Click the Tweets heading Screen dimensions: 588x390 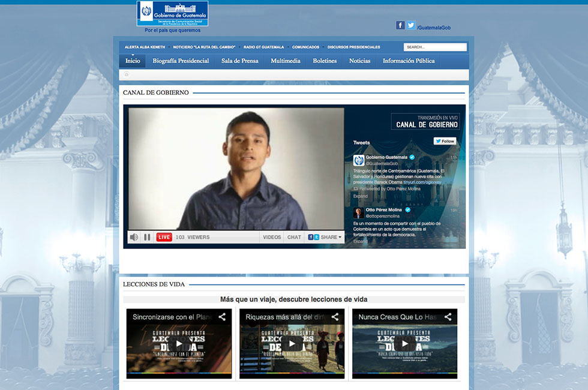coord(361,143)
